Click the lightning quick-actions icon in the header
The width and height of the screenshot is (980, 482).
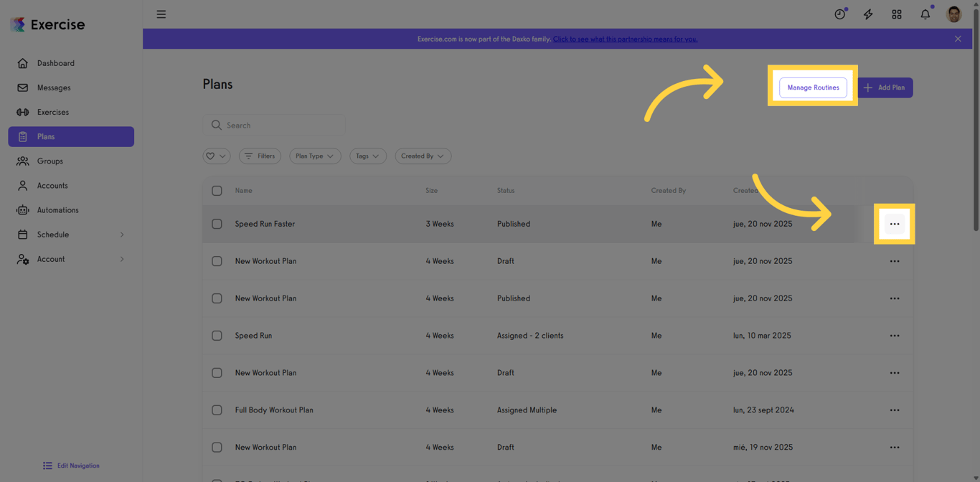(868, 14)
